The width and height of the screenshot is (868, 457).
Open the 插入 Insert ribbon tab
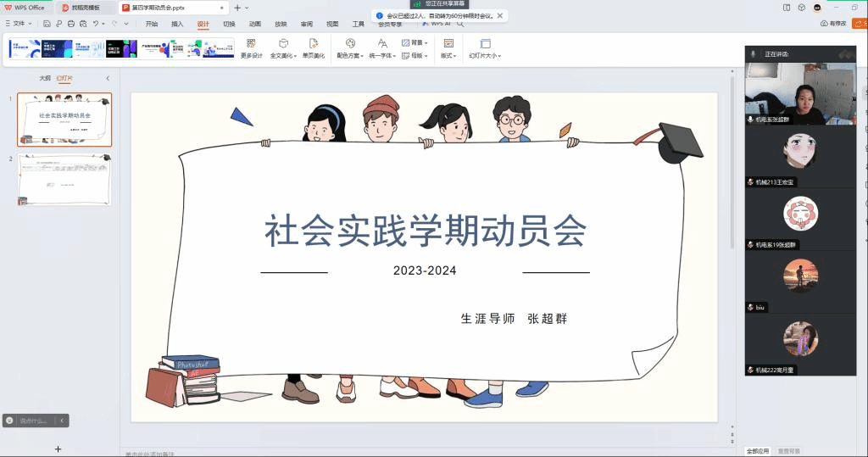coord(177,24)
